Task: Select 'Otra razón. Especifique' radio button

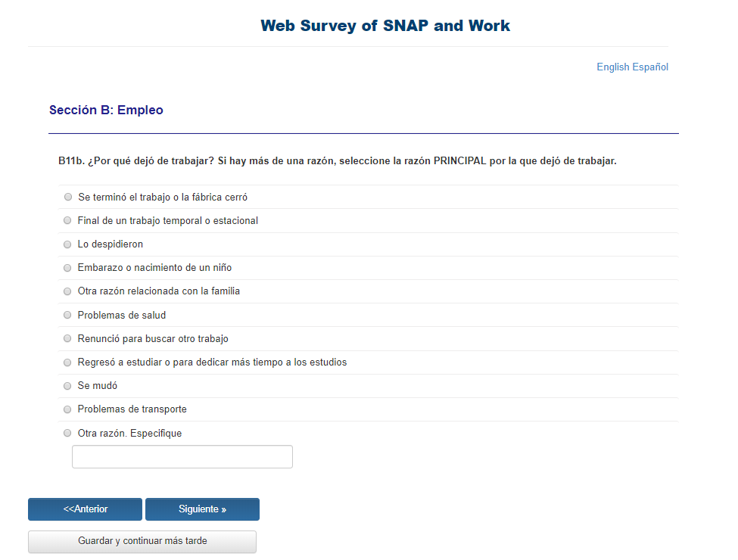Action: pos(67,433)
